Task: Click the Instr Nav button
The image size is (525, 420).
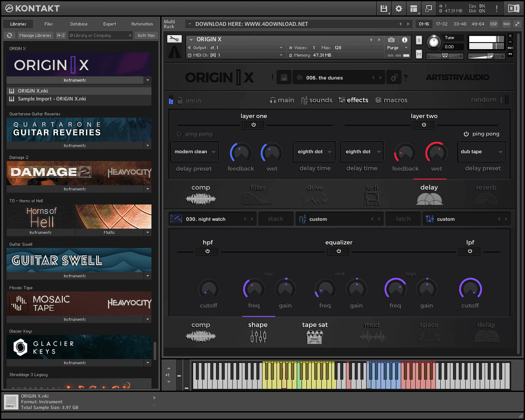Action: point(146,35)
